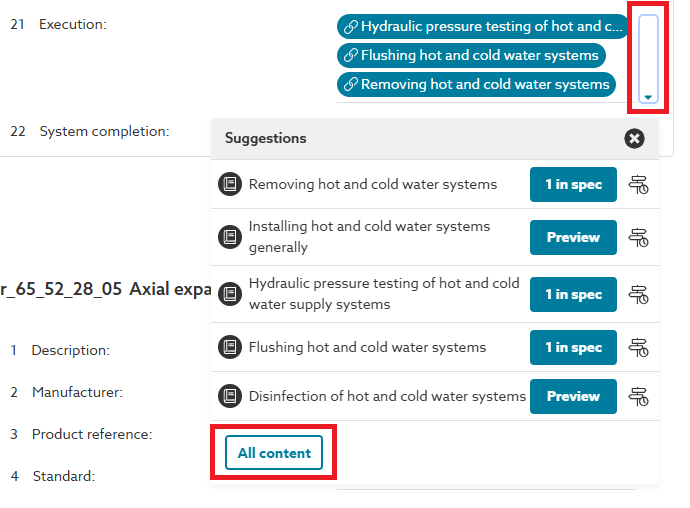Open linked Hydraulic pressure testing clause tag
The height and width of the screenshot is (508, 690).
(483, 27)
